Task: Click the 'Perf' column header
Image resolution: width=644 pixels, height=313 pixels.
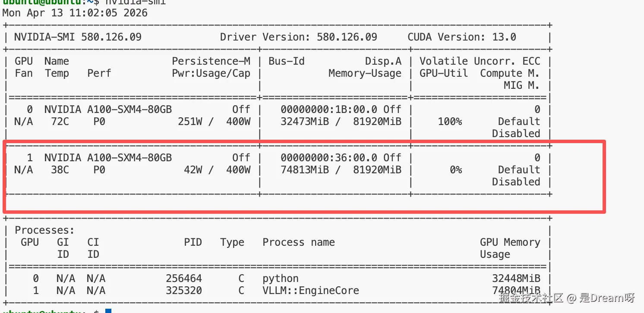Action: point(99,73)
